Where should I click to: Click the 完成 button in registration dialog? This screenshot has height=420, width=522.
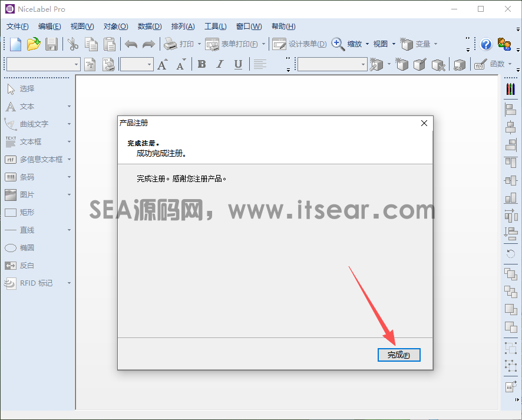tap(399, 355)
